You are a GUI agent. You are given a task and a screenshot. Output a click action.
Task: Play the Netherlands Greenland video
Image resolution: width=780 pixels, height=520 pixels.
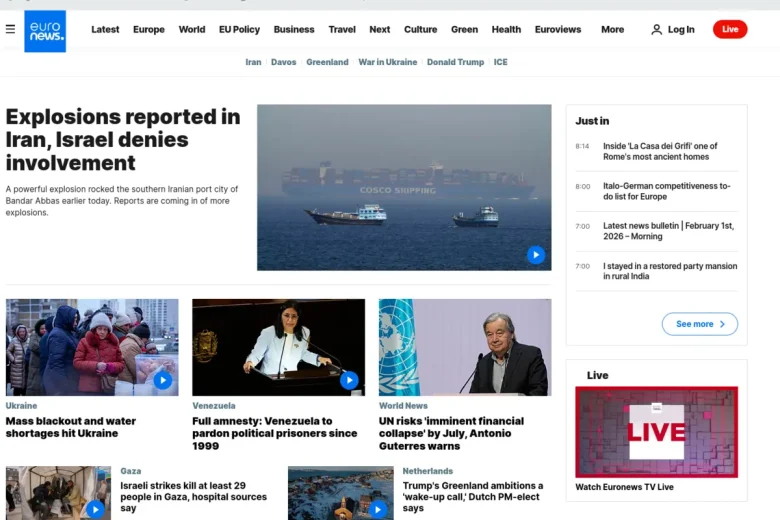pos(378,510)
